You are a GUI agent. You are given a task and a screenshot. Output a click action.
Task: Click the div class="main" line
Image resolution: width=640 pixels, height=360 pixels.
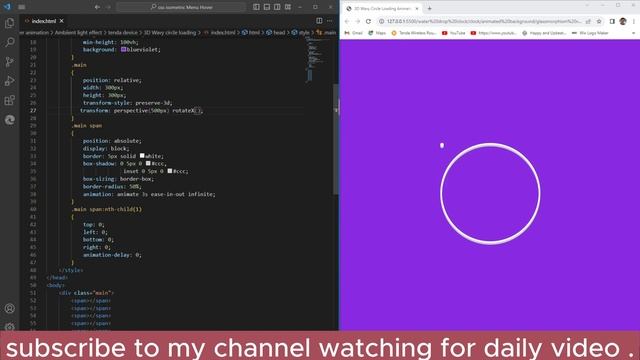[87, 293]
